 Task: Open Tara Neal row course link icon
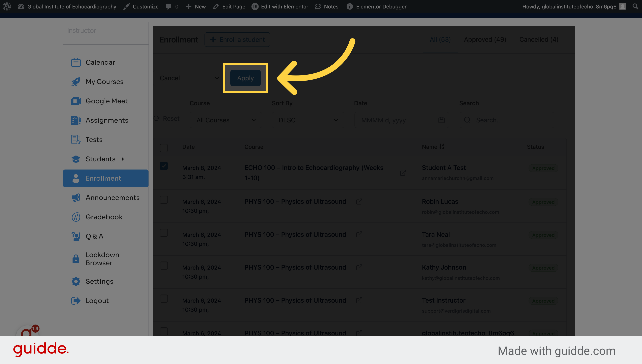pyautogui.click(x=359, y=235)
